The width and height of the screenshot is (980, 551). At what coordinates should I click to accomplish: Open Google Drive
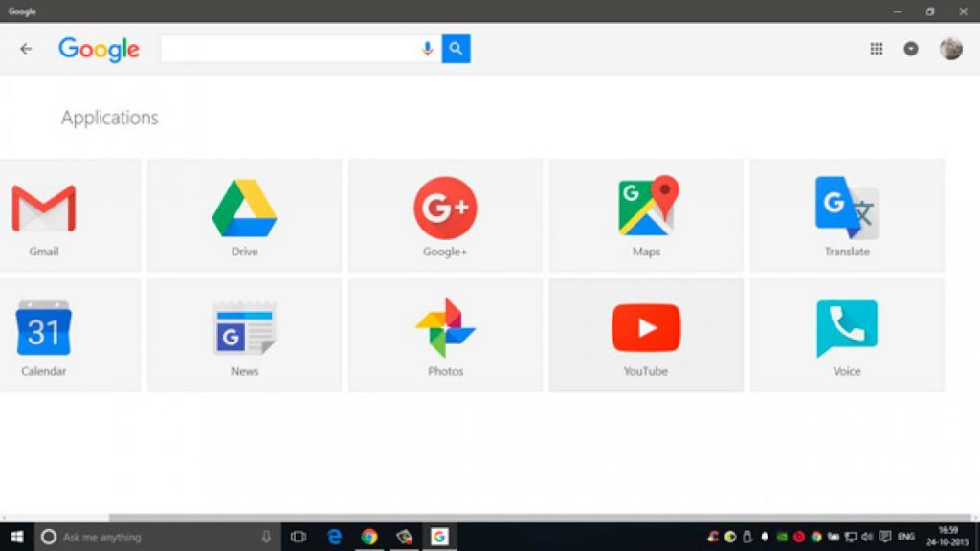[x=244, y=210]
